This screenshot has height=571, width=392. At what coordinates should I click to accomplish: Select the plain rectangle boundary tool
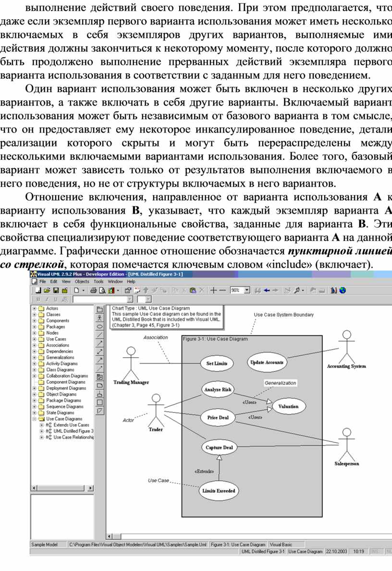(x=100, y=402)
